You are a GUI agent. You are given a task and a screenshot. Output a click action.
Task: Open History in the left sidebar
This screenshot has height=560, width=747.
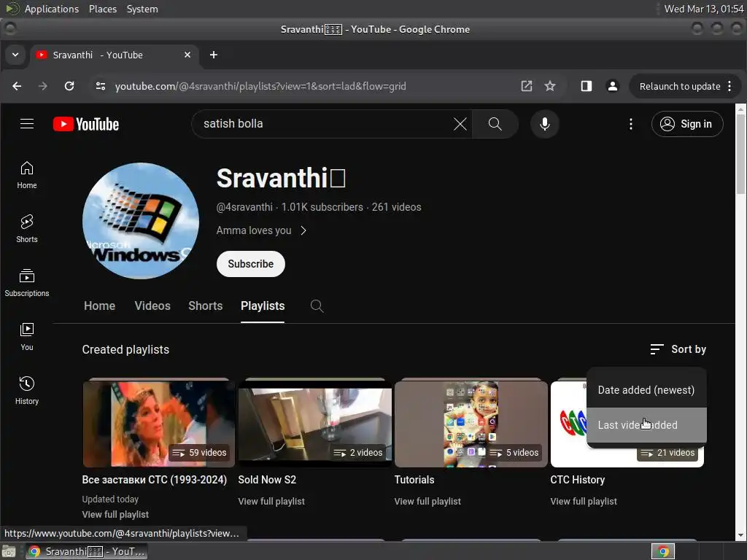coord(27,391)
